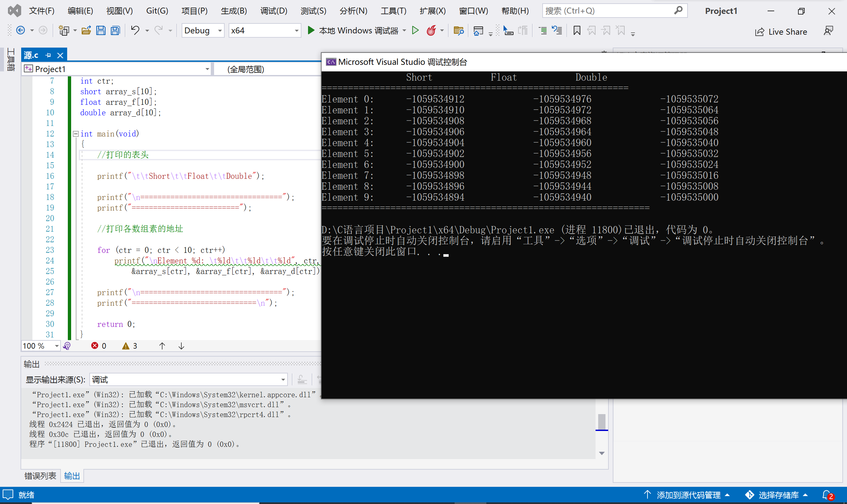This screenshot has height=504, width=847.
Task: Click the Undo action icon
Action: (135, 31)
